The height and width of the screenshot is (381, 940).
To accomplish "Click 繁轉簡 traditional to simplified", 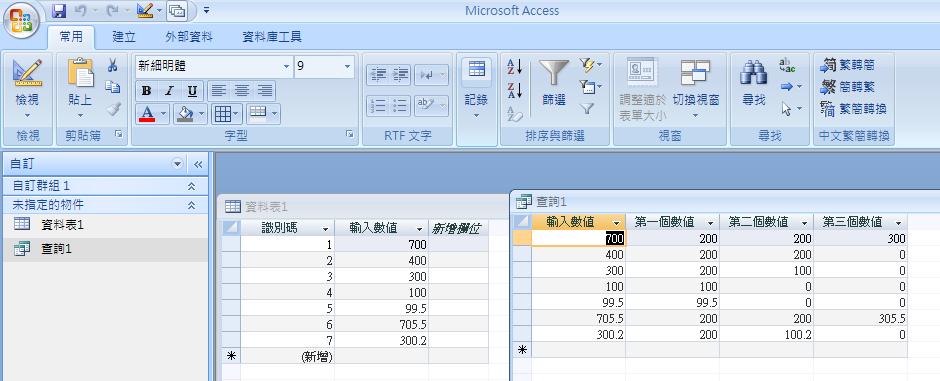I will [x=847, y=65].
